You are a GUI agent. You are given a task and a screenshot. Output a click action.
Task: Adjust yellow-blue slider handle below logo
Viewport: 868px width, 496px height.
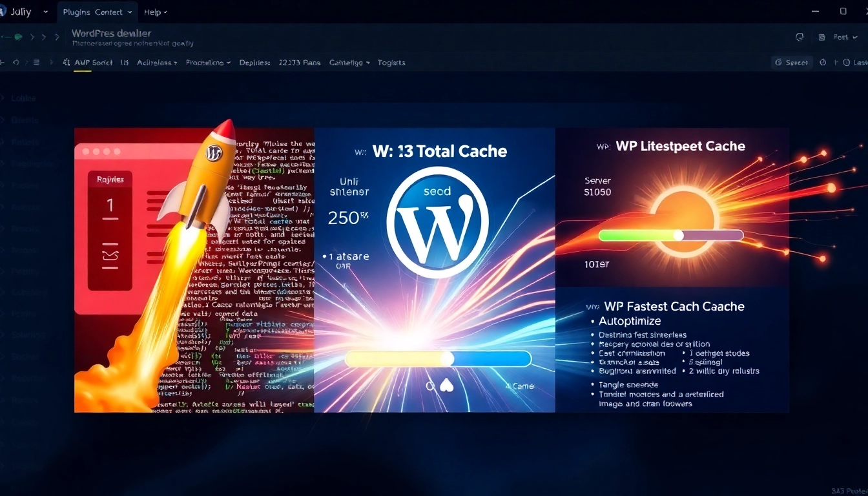(x=447, y=359)
